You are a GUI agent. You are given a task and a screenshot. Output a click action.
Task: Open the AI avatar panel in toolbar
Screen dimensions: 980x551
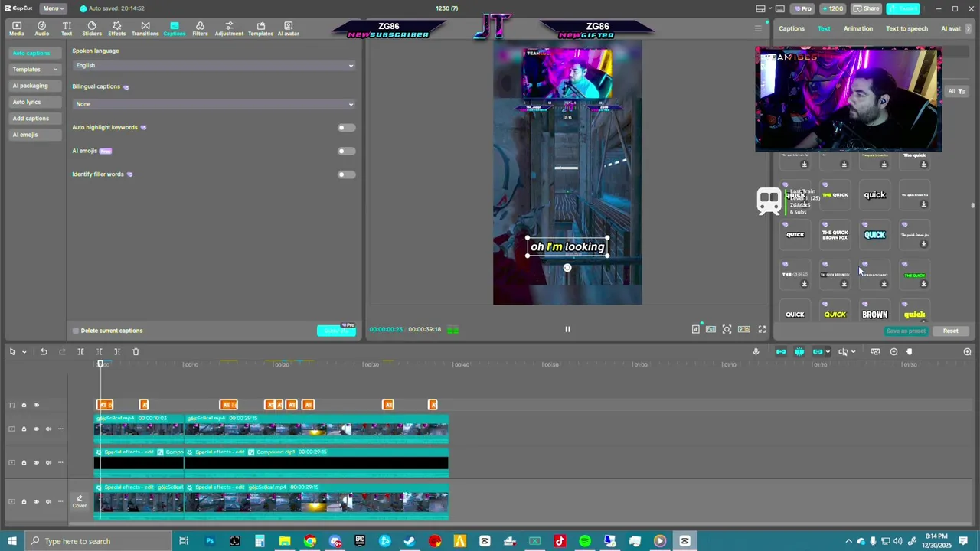pos(288,29)
